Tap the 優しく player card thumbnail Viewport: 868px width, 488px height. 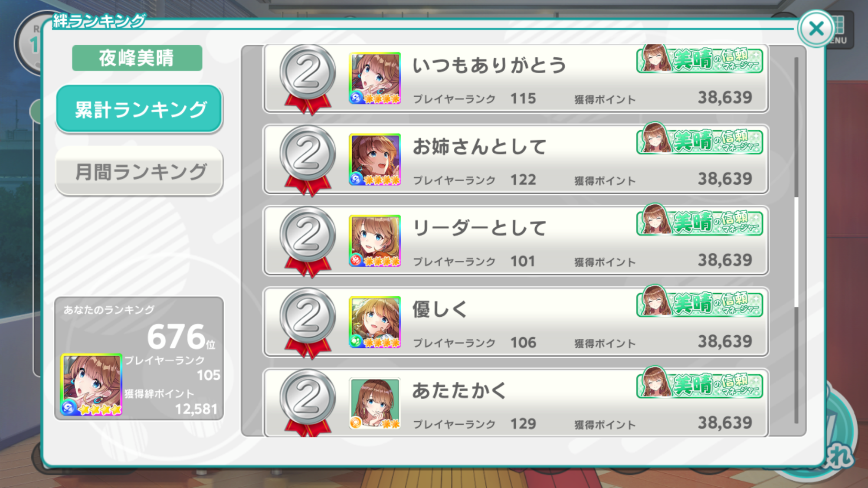(x=375, y=322)
